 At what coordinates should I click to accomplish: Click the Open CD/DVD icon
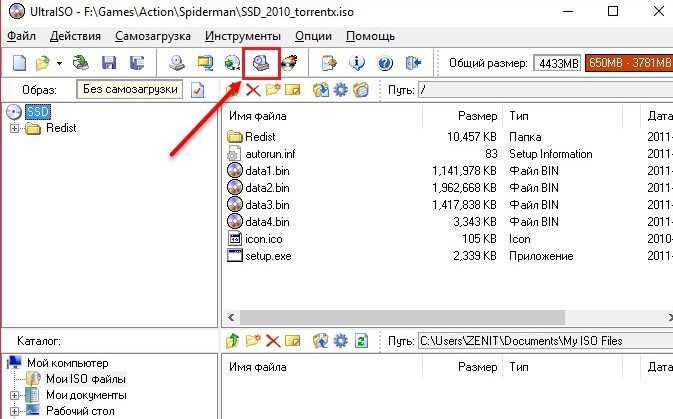[x=80, y=63]
